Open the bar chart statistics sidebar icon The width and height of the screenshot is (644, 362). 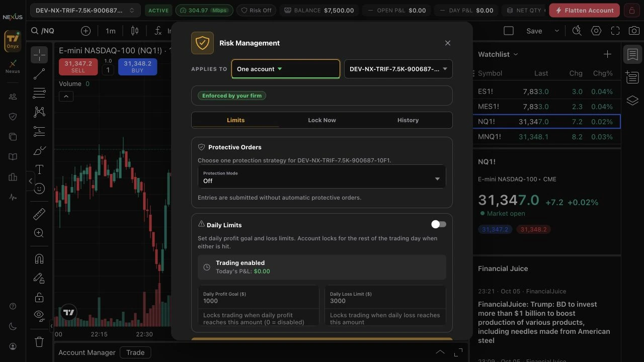(x=13, y=177)
